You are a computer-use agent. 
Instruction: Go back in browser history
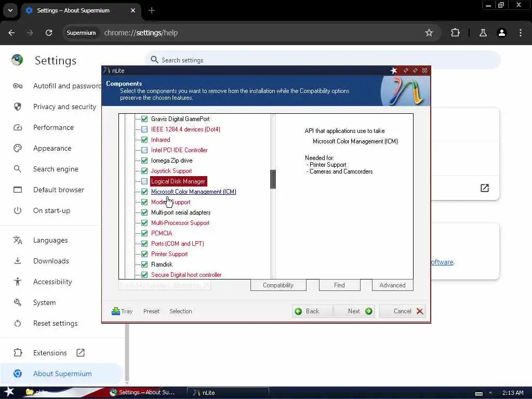pos(11,33)
